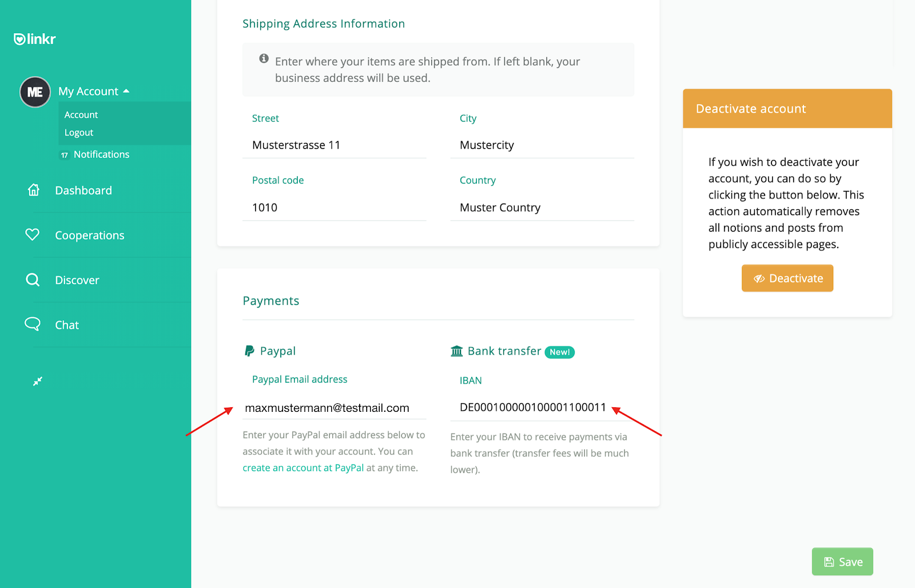
Task: Click the ME profile avatar
Action: (35, 92)
